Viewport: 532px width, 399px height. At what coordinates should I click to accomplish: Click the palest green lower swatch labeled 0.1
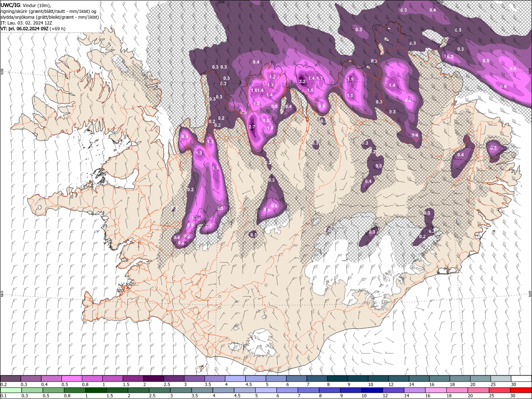11,390
